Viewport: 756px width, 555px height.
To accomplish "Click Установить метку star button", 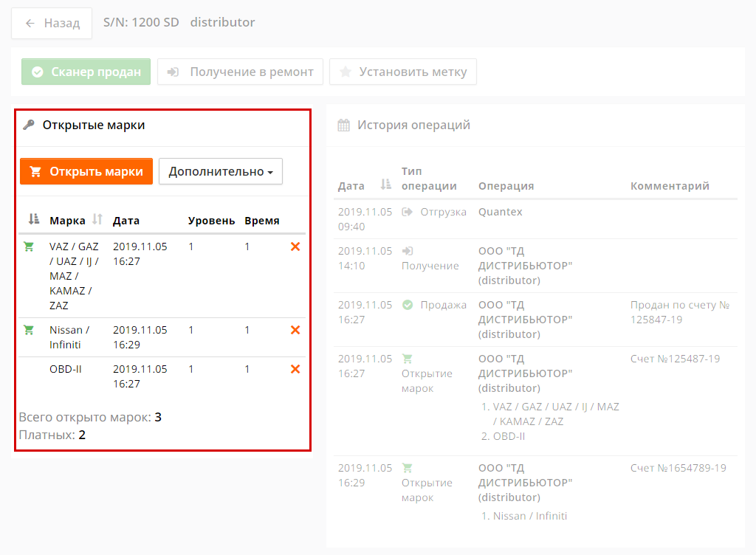I will coord(403,72).
